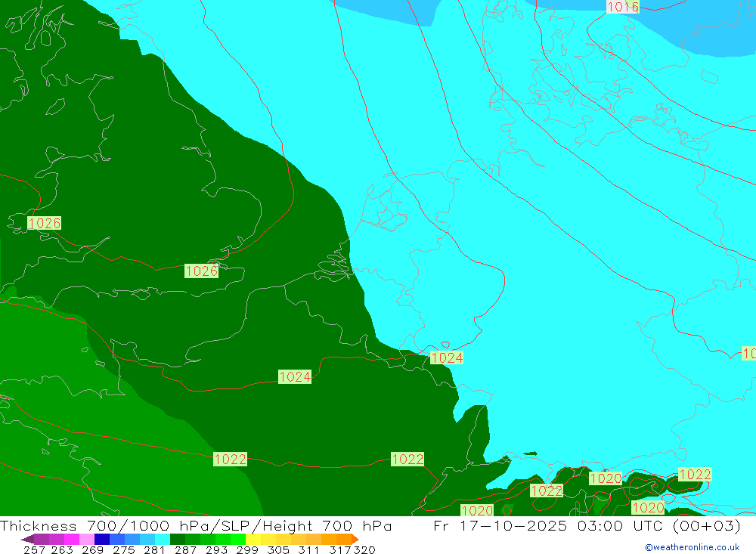Click the legend value 275
The width and height of the screenshot is (756, 554).
tap(123, 549)
